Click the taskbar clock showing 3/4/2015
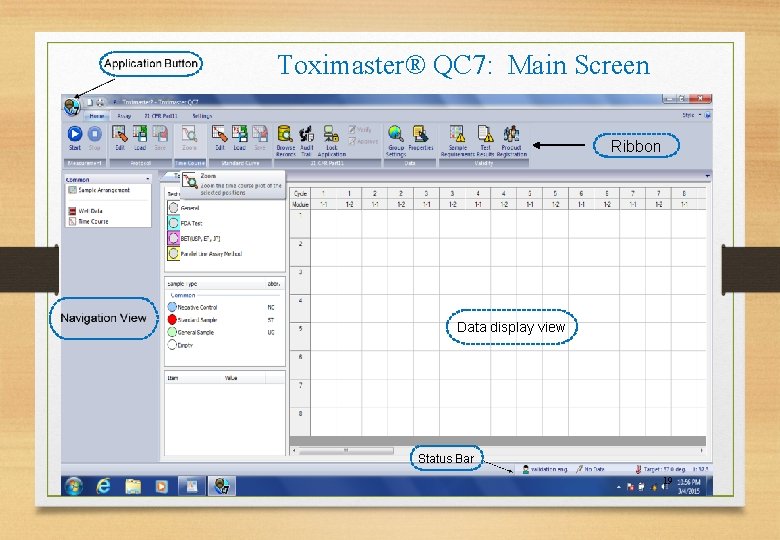 pos(688,486)
